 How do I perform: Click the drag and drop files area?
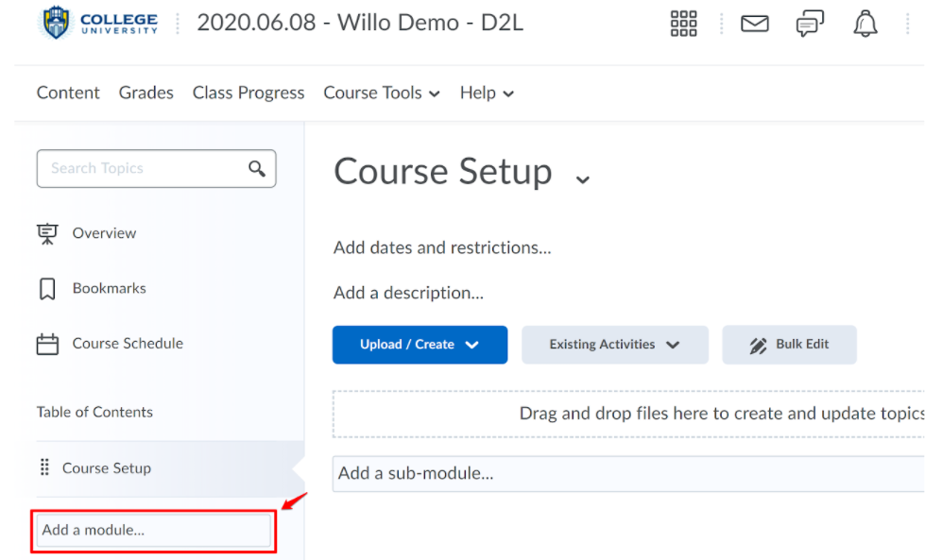click(x=628, y=414)
